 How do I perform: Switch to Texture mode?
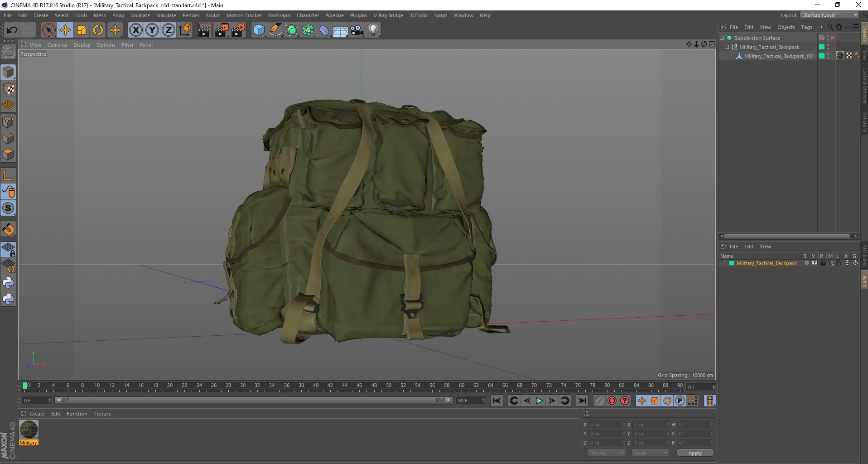click(x=8, y=89)
